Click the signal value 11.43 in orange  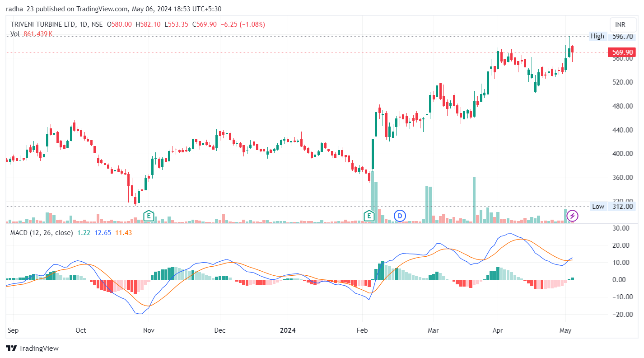(x=124, y=232)
